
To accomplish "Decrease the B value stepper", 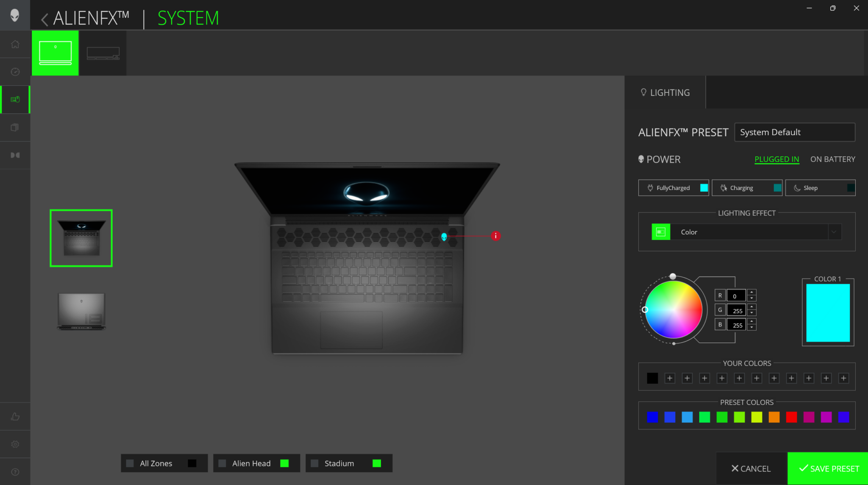I will coord(751,328).
